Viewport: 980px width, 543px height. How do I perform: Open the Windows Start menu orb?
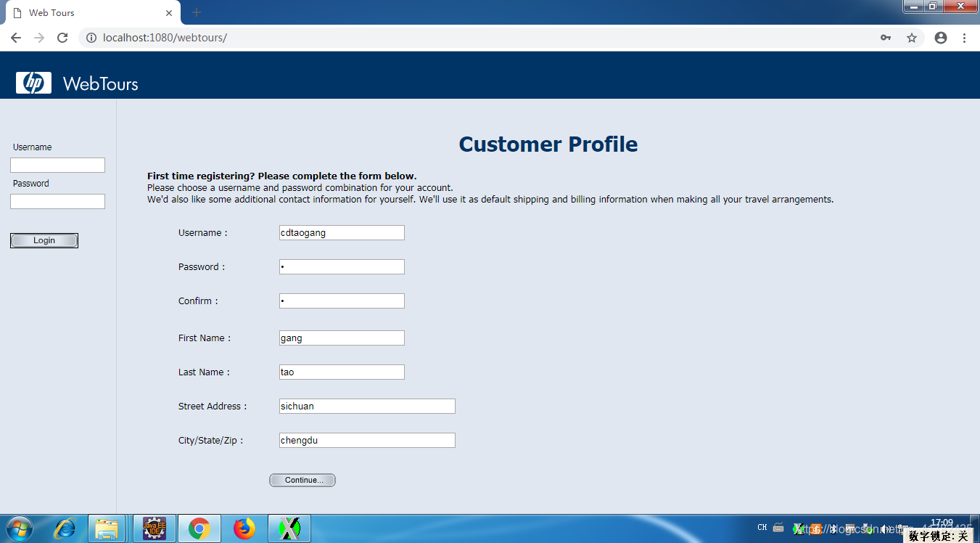click(20, 528)
